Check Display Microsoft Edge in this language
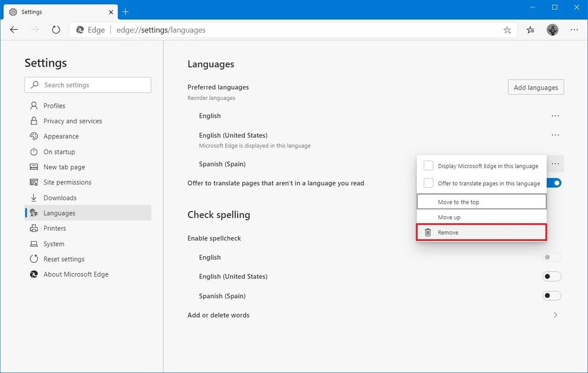 tap(428, 165)
